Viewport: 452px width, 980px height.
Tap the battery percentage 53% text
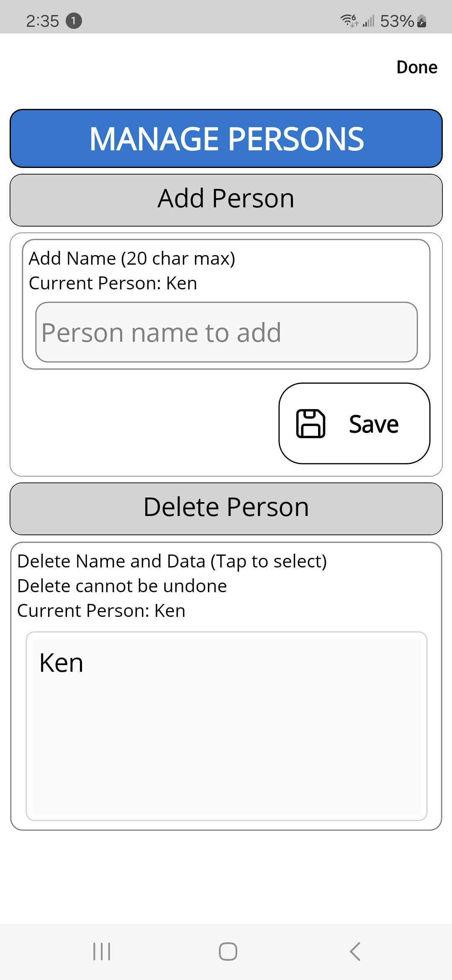tap(397, 21)
